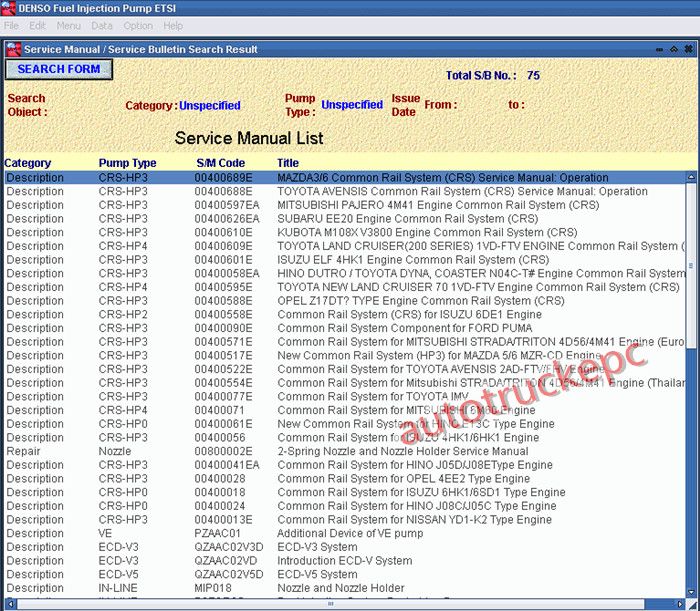Select the HINO J08C/J05C Type Engine row

[345, 506]
